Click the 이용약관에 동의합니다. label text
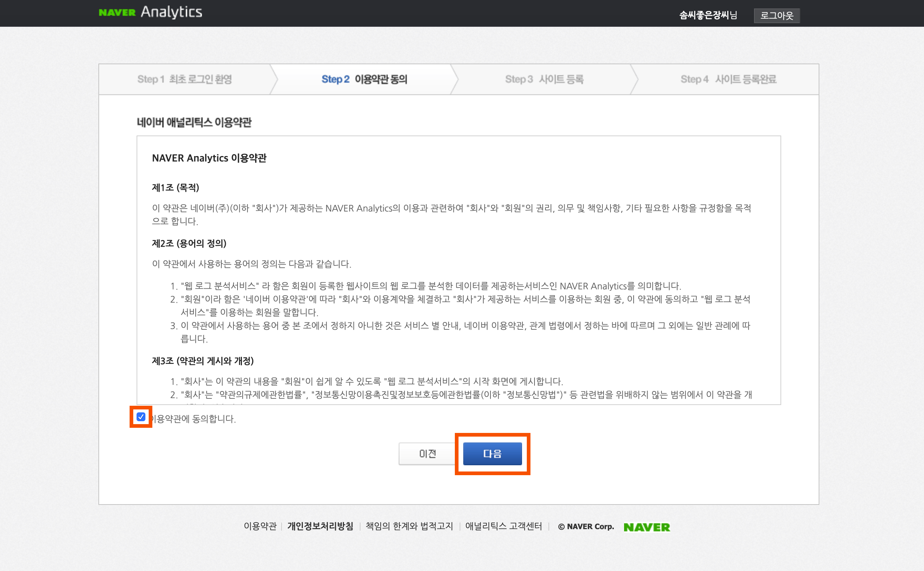924x571 pixels. [x=193, y=419]
